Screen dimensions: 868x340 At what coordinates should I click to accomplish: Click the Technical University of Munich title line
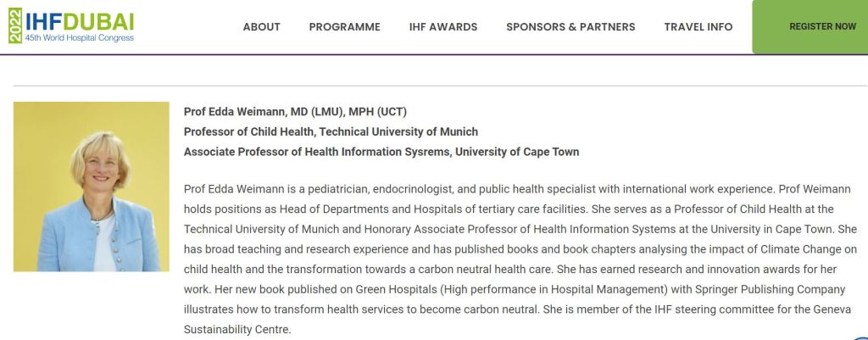click(x=331, y=131)
